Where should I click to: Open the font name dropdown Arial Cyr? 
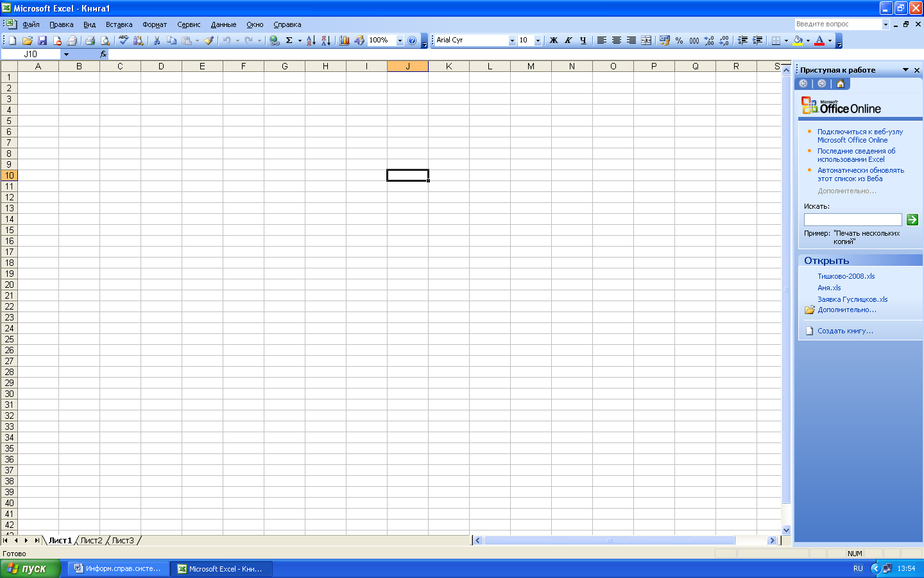pos(512,40)
